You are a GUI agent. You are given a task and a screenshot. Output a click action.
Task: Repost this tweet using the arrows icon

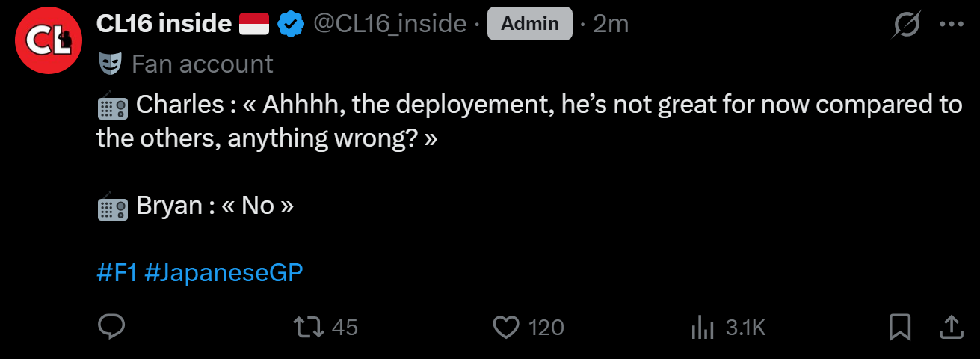point(307,327)
